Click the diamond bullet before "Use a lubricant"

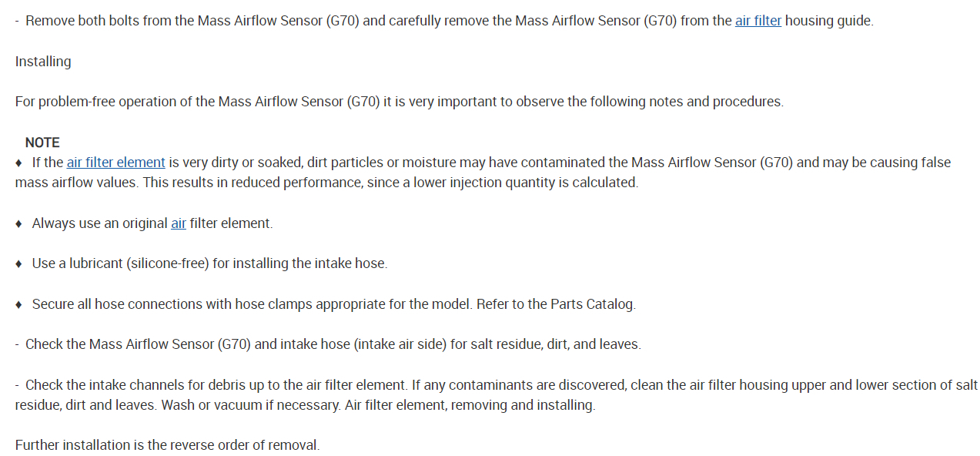click(19, 263)
